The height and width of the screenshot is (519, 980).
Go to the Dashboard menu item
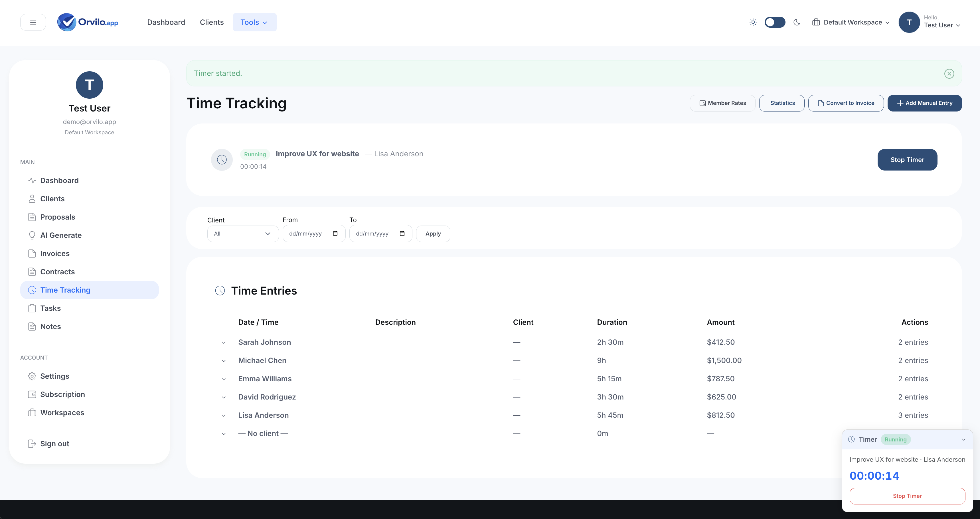[x=166, y=22]
